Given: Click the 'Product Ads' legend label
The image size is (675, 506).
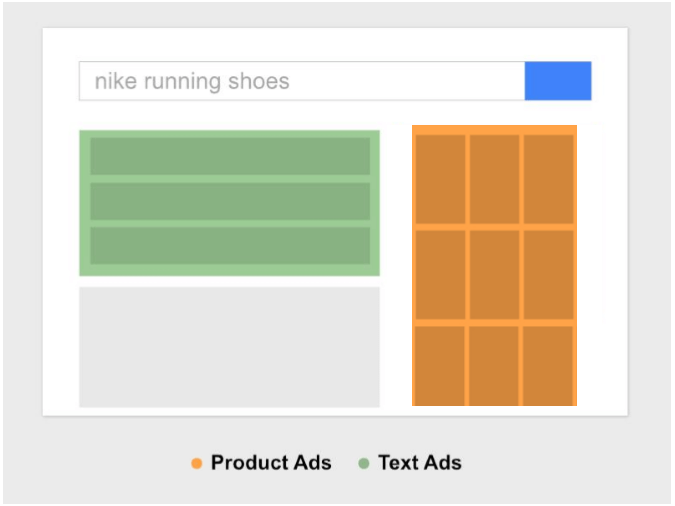Looking at the screenshot, I should click(x=271, y=463).
